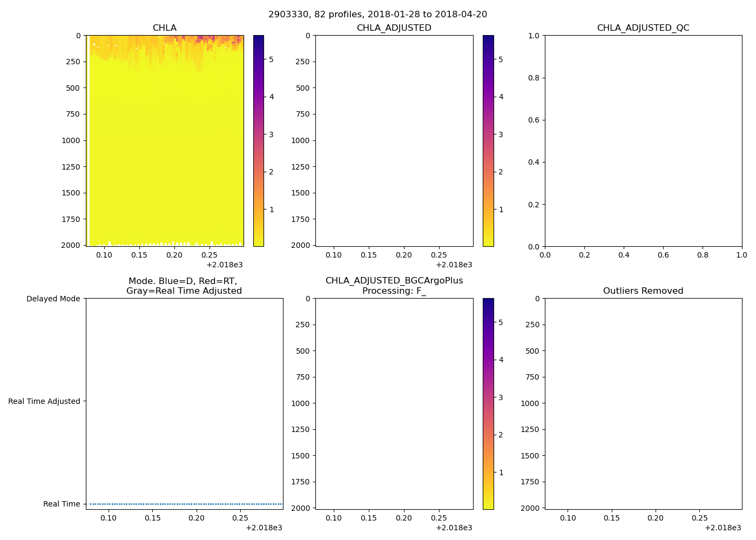Click the CHLA_ADJUSTED_BGCArgoPlus plot title
The width and height of the screenshot is (756, 540).
pyautogui.click(x=394, y=286)
